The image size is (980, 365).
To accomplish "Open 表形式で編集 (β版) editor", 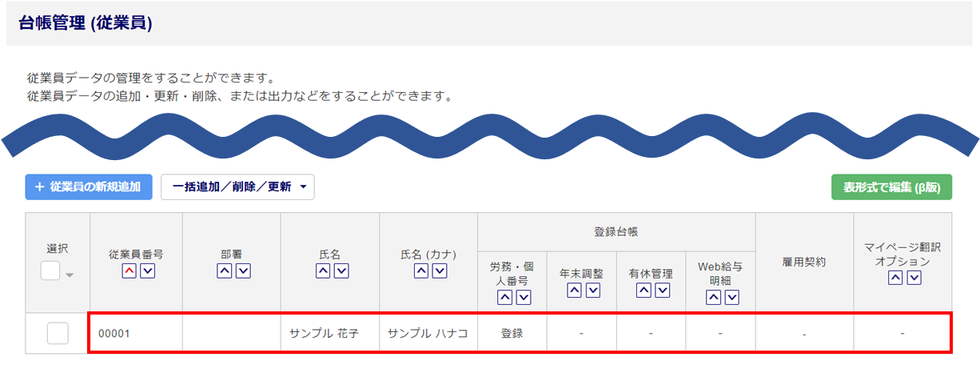I will (x=891, y=187).
